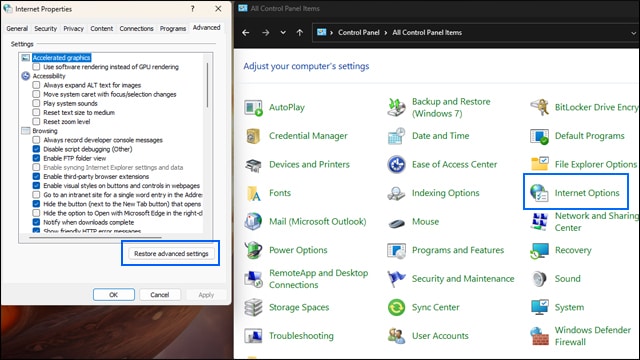Uncheck Disable script debugging (Other)
This screenshot has height=360, width=640.
click(x=36, y=149)
